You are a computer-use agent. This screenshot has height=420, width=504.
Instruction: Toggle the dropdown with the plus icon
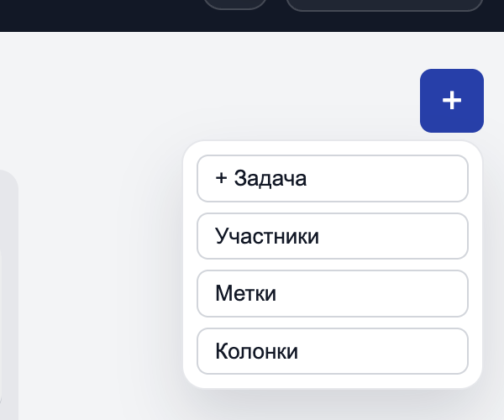[x=452, y=101]
